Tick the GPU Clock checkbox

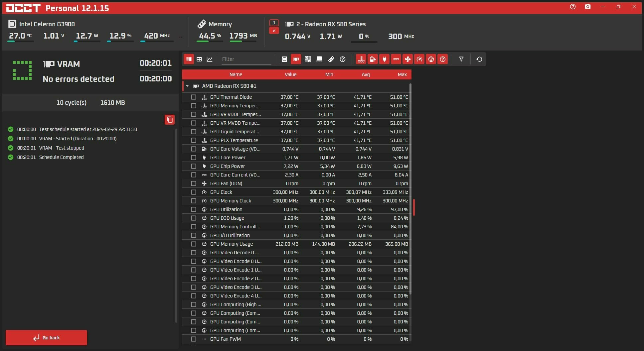pos(194,192)
